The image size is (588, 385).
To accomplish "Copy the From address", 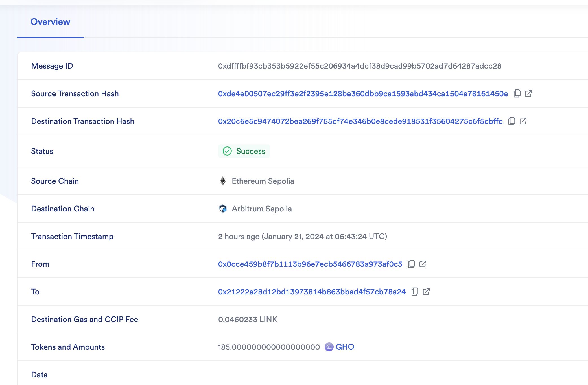I will (411, 264).
